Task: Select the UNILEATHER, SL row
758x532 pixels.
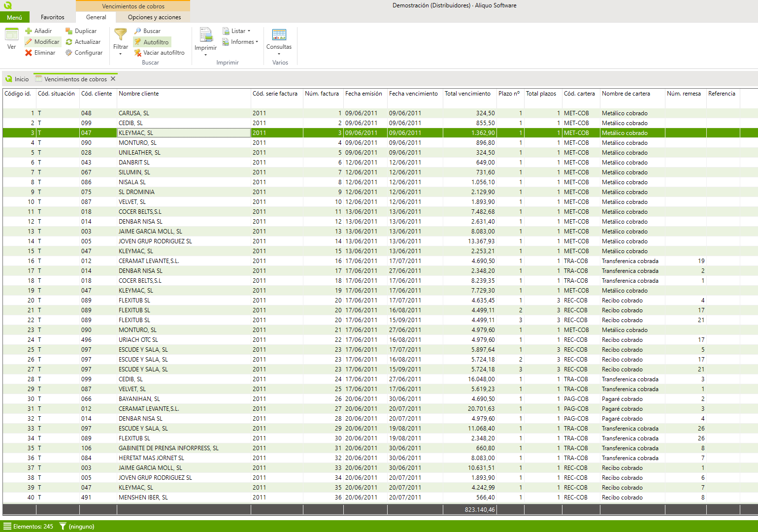Action: coord(380,153)
